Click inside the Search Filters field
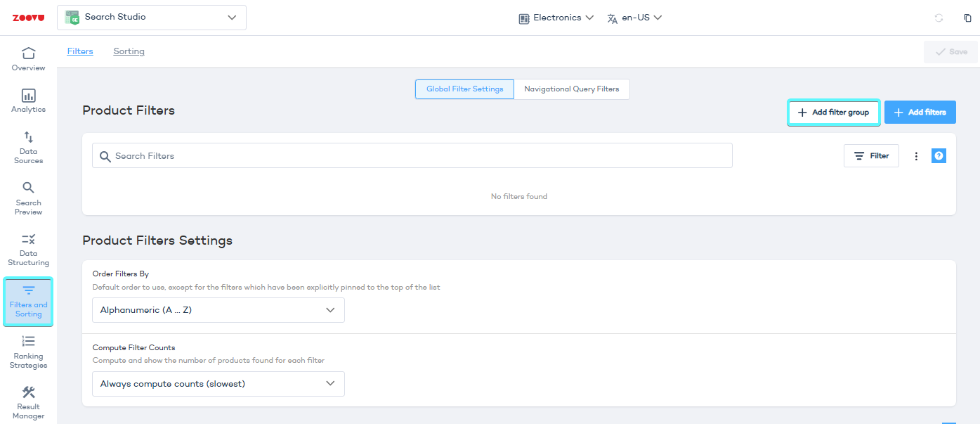 [x=412, y=155]
